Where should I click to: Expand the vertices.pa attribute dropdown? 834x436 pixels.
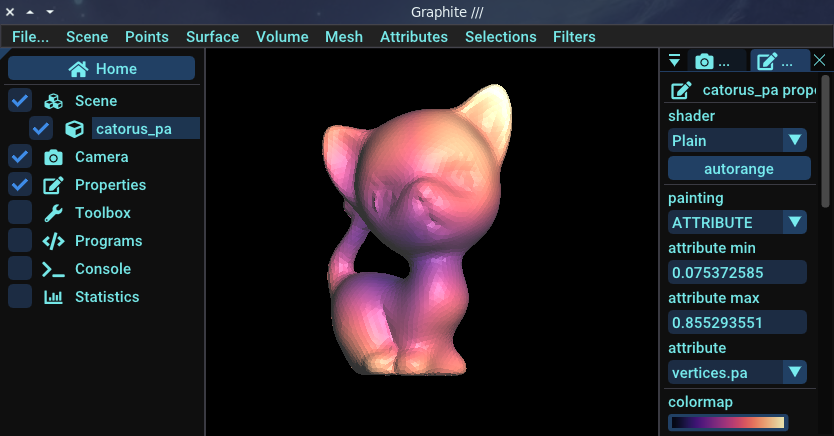(x=737, y=373)
